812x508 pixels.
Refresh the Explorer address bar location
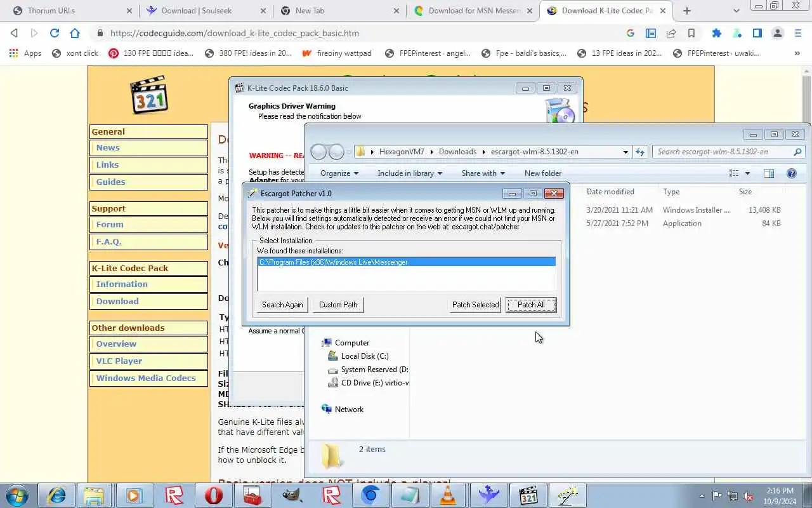coord(640,152)
